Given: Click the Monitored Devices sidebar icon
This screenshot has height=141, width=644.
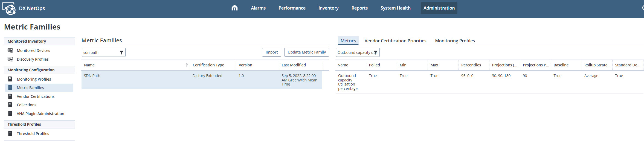Looking at the screenshot, I should (10, 51).
